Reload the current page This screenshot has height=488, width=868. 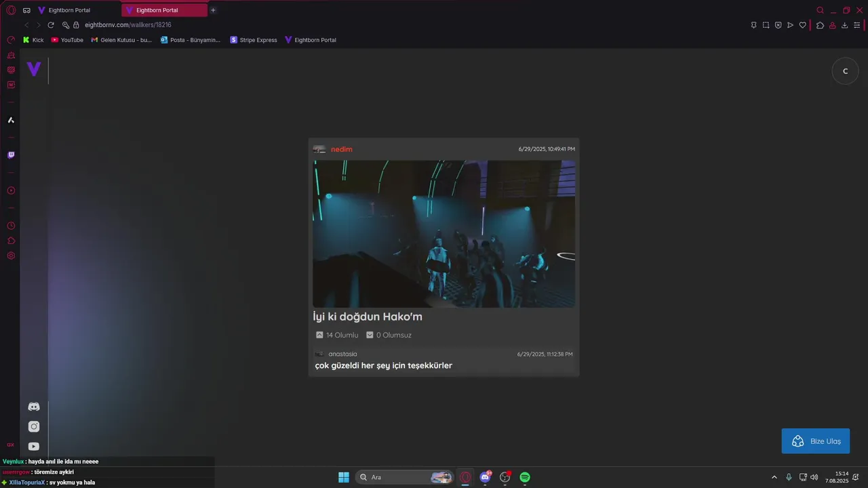point(51,25)
